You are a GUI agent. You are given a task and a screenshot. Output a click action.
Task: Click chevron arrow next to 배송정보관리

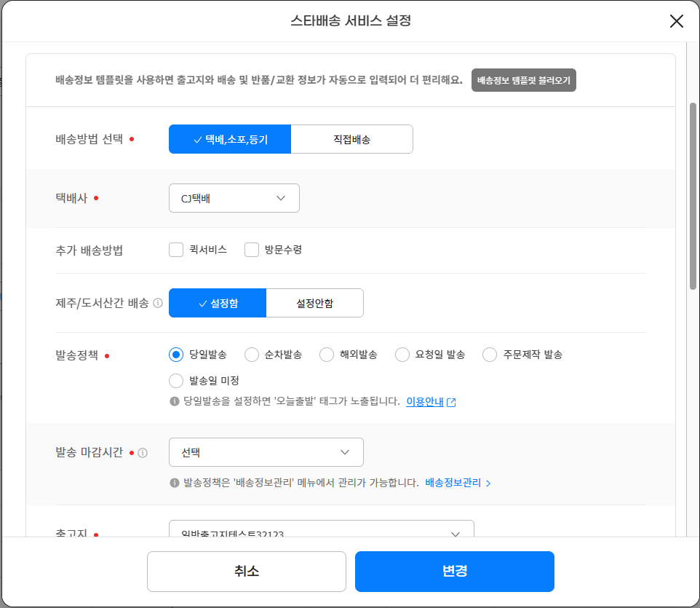[488, 483]
